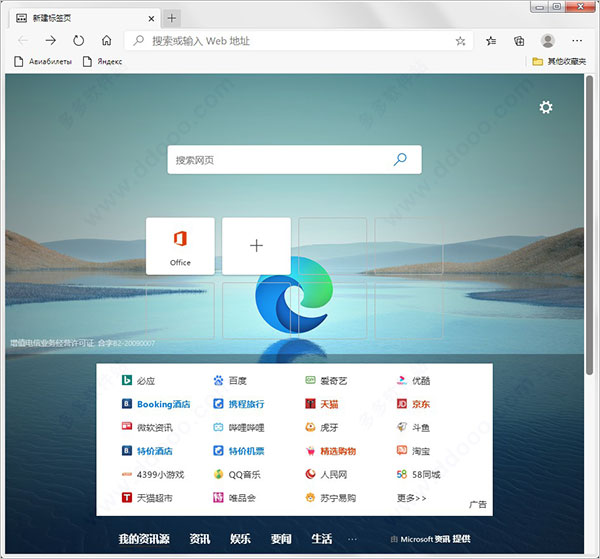Click the 广告 ad label
The image size is (600, 559).
point(478,504)
